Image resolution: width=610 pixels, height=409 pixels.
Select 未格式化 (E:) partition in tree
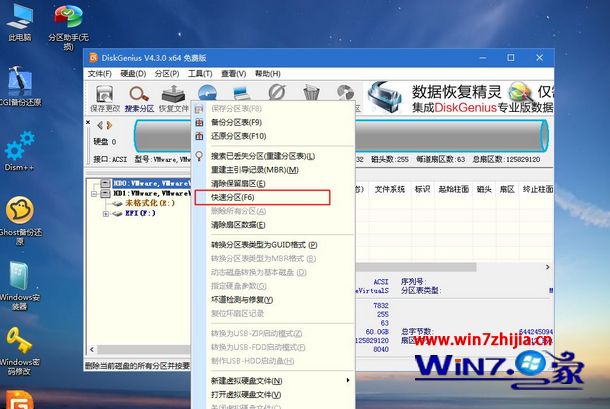pyautogui.click(x=150, y=203)
